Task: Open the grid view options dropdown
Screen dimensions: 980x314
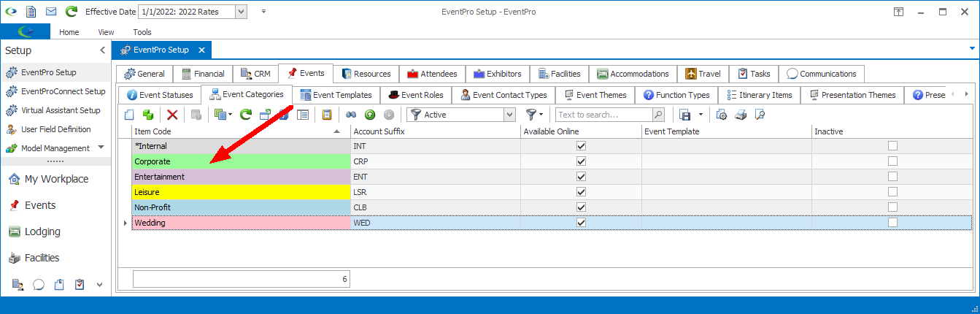Action: (x=230, y=115)
